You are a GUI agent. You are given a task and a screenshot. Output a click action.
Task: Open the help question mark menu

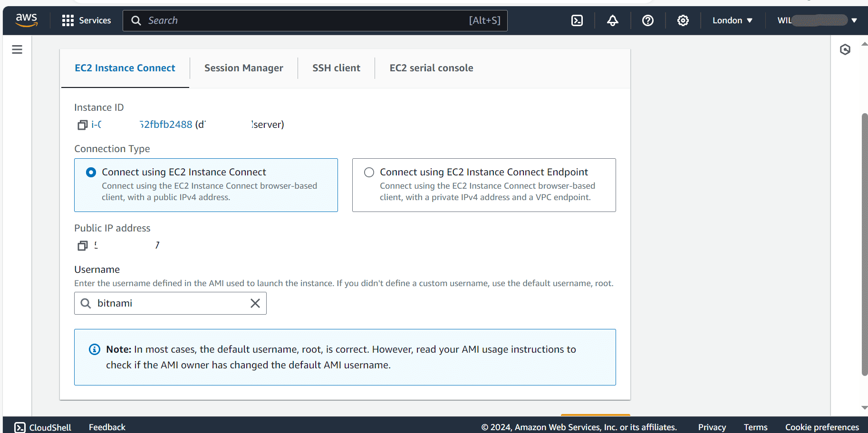(648, 20)
